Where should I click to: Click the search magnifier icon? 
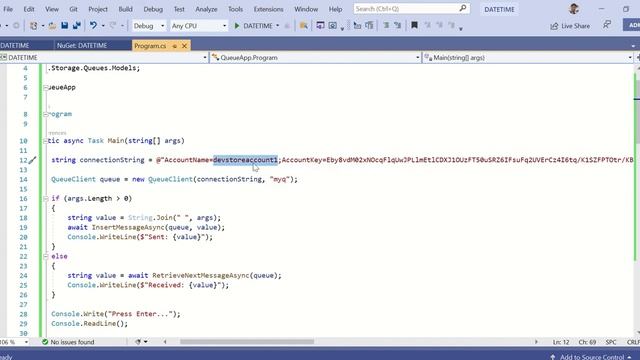pos(463,8)
